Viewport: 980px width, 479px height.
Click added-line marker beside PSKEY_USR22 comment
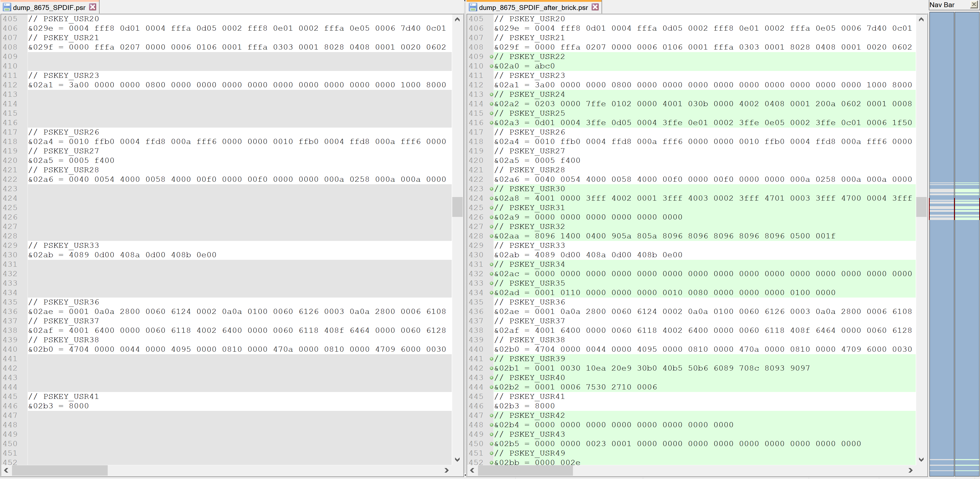click(x=491, y=57)
